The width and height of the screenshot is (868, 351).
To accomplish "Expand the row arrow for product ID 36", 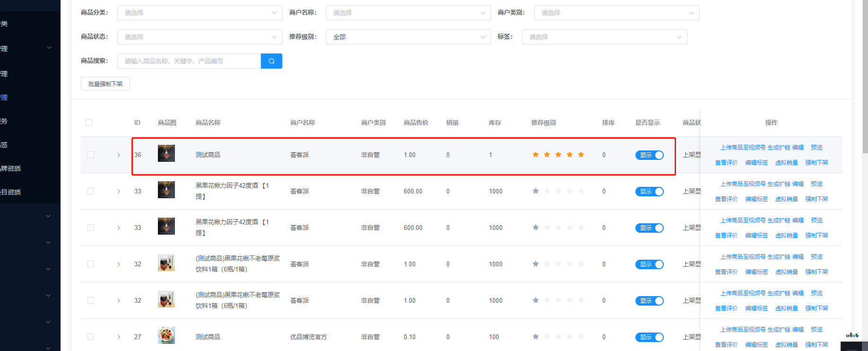I will point(119,155).
